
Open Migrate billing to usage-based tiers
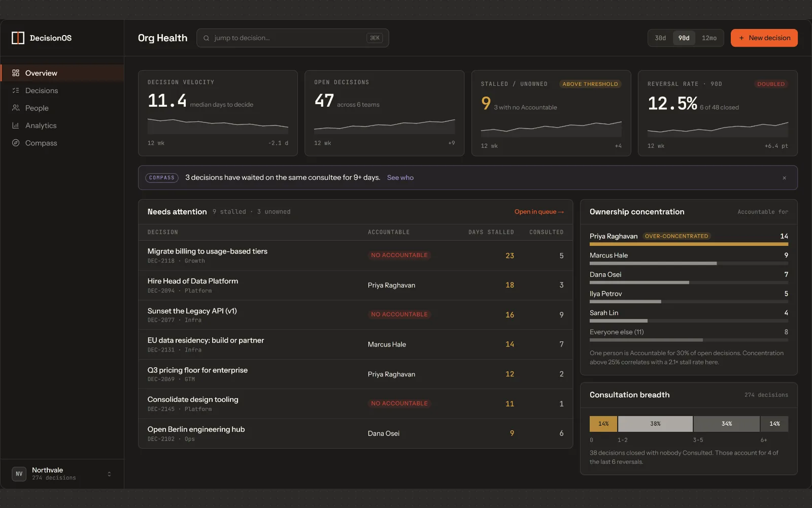(355, 256)
